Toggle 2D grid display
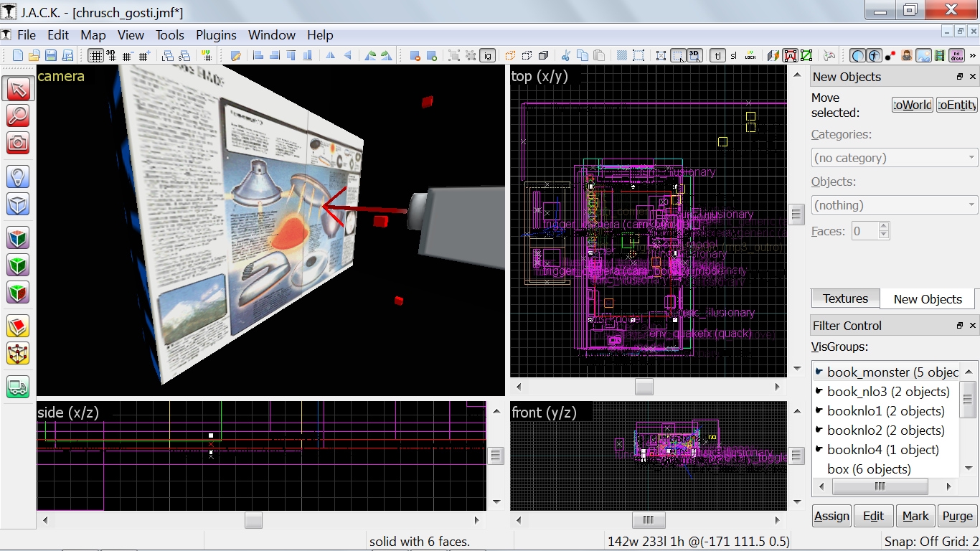 click(x=95, y=56)
